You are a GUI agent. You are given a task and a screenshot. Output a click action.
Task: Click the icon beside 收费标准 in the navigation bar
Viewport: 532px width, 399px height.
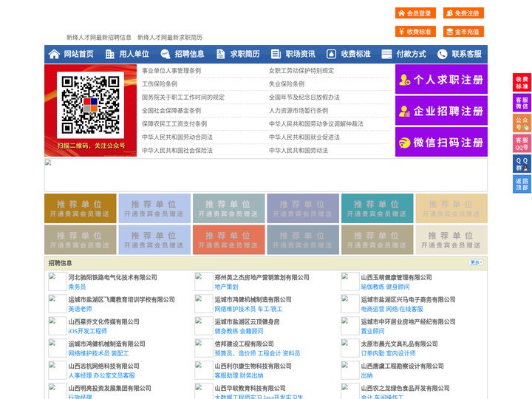331,54
